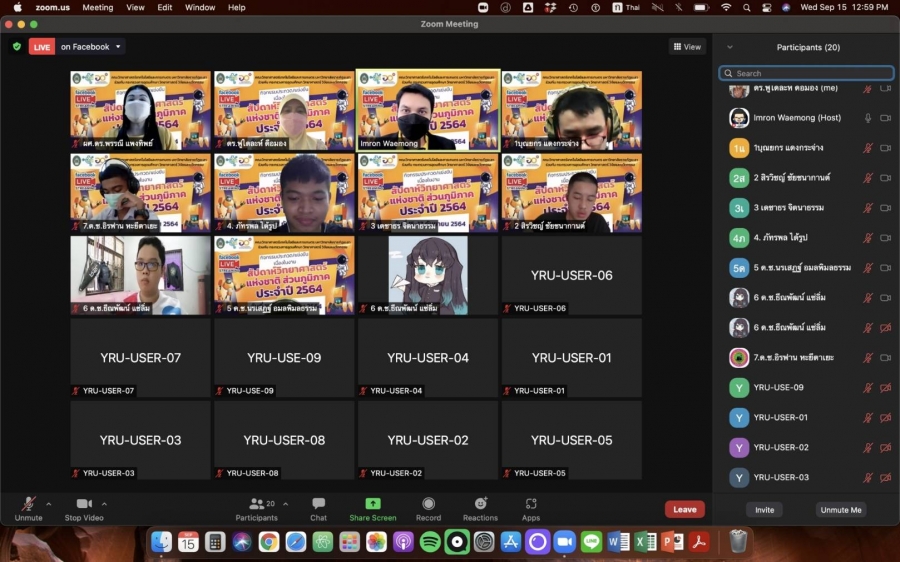The width and height of the screenshot is (900, 562).
Task: Click the Invite button
Action: pos(764,510)
